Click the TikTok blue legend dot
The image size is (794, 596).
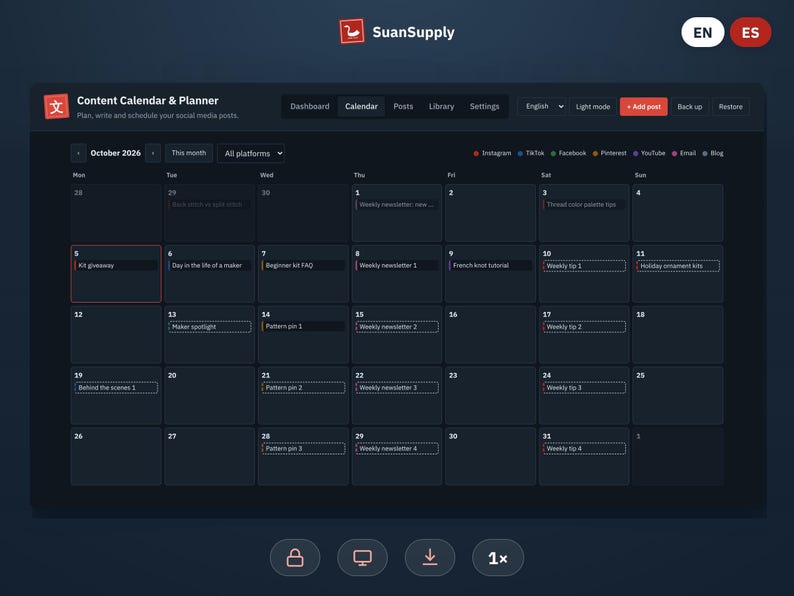tap(520, 153)
